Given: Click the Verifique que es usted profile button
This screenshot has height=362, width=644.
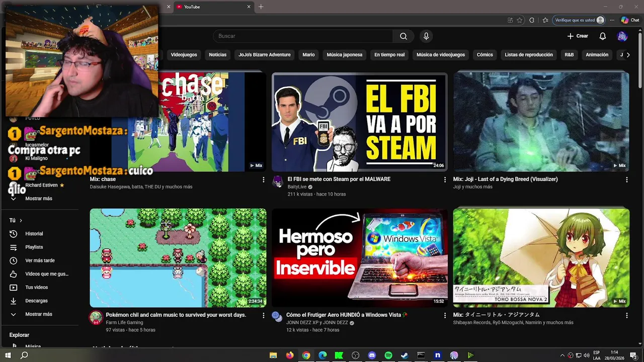Looking at the screenshot, I should click(x=579, y=20).
